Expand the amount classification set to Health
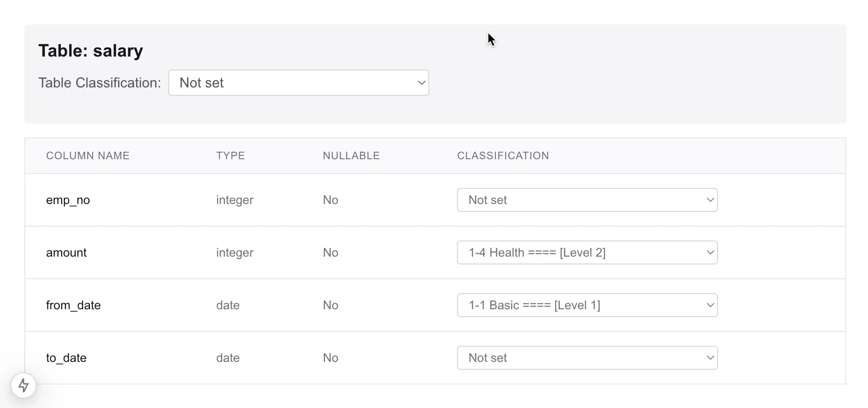Viewport: 868px width, 408px height. [x=587, y=253]
